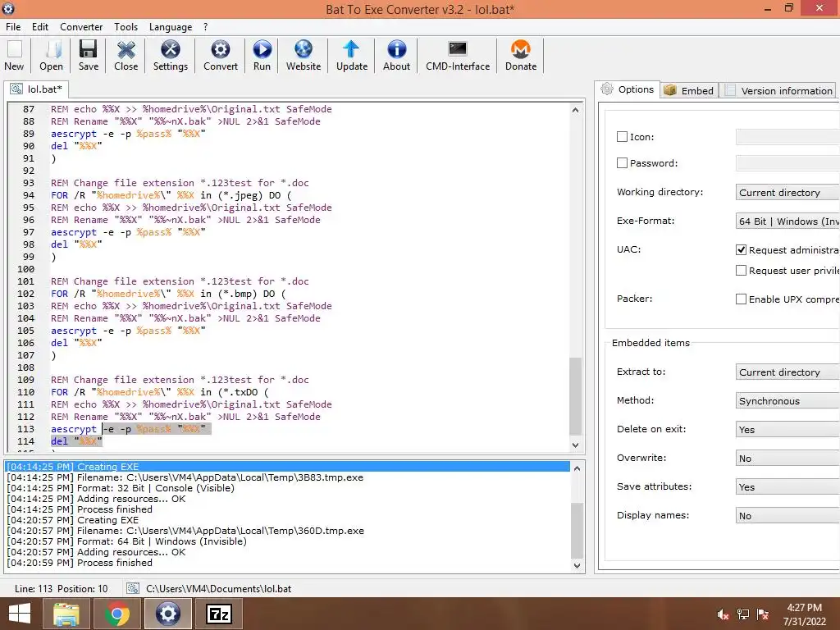840x630 pixels.
Task: Close the document using the Close icon
Action: click(x=126, y=55)
